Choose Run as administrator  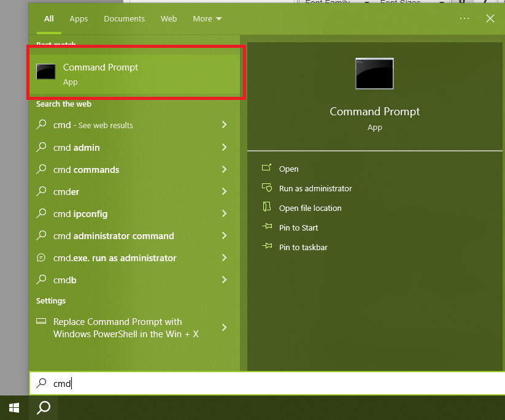pyautogui.click(x=315, y=189)
